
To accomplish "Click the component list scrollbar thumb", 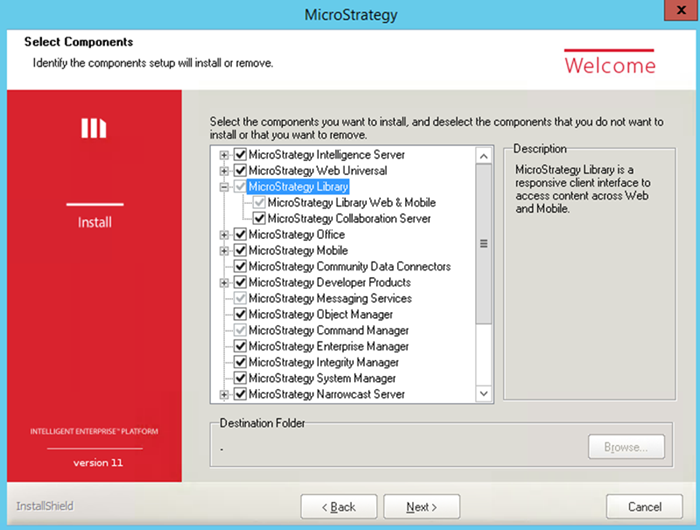I will click(483, 244).
